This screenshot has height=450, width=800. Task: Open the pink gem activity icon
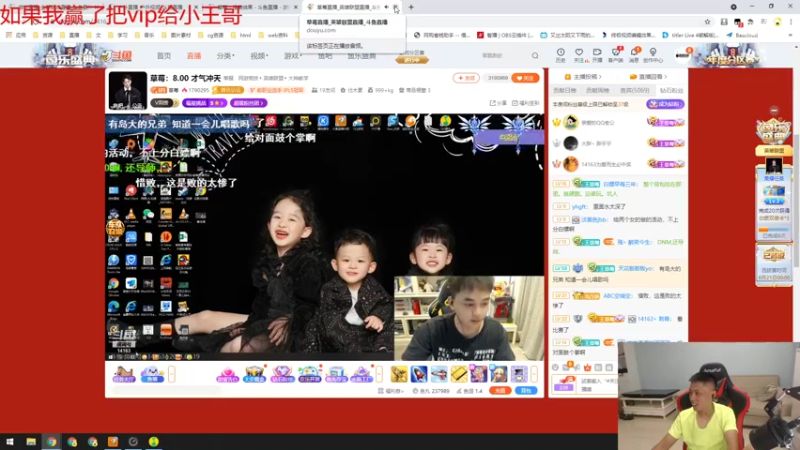[228, 374]
